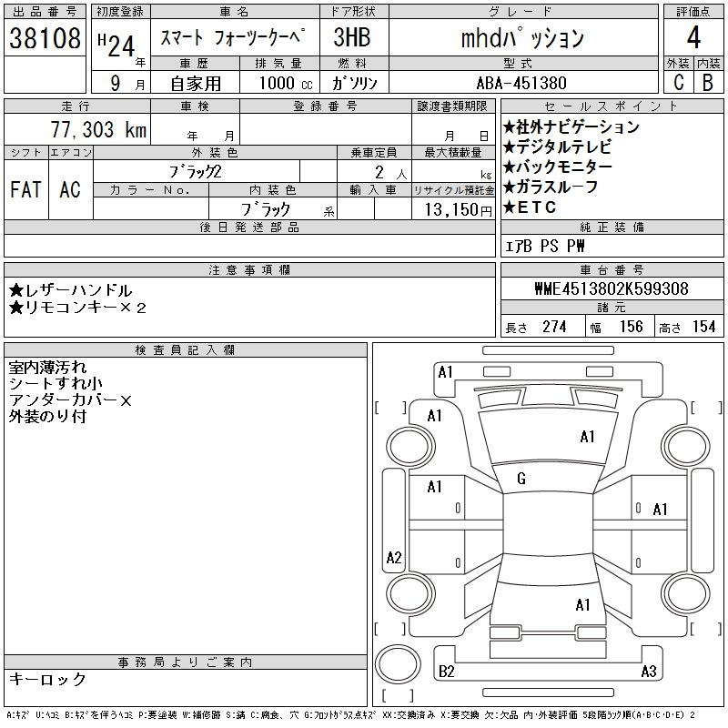The image size is (728, 728).
Task: Select the interior grade B cell
Action: tap(708, 82)
